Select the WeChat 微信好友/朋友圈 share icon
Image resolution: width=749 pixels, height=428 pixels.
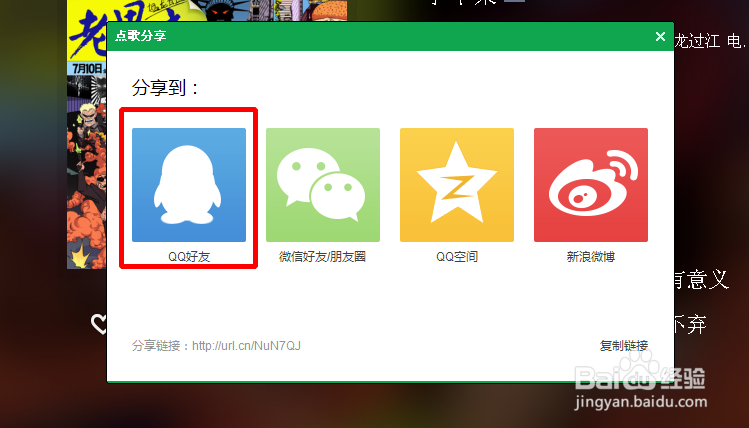[323, 185]
